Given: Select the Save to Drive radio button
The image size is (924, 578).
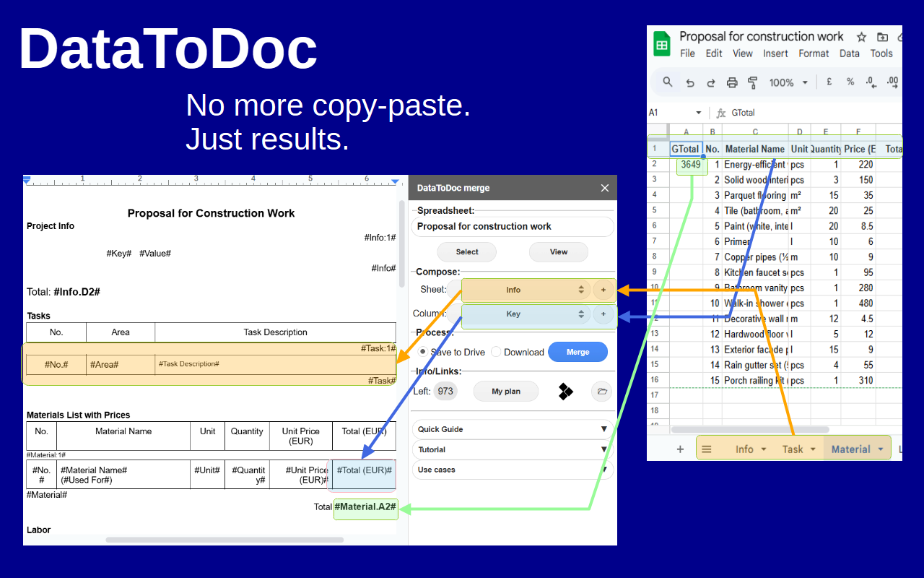Looking at the screenshot, I should [422, 352].
